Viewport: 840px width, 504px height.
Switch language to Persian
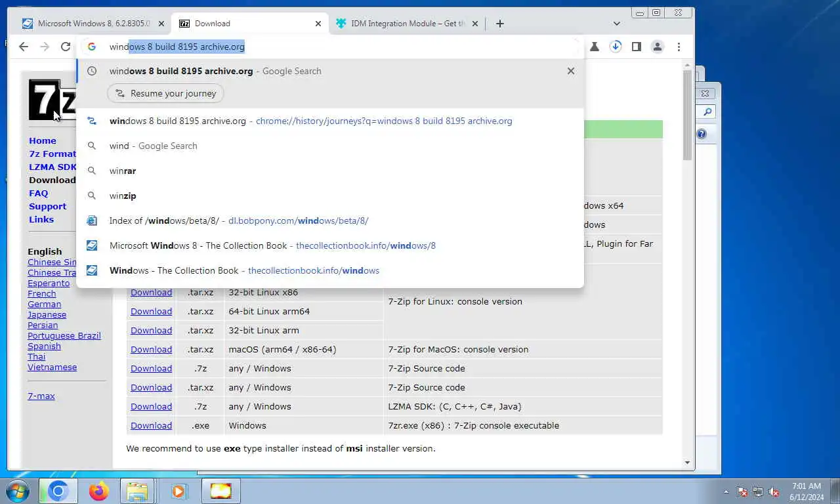43,325
